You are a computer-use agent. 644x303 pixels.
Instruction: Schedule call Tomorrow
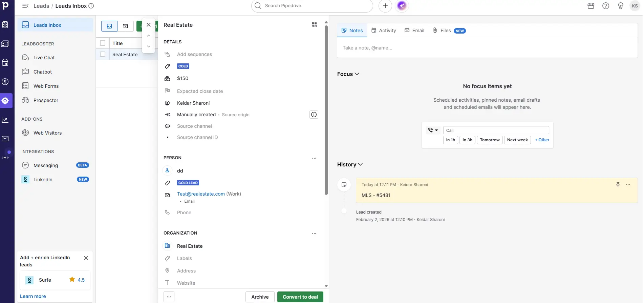tap(490, 140)
